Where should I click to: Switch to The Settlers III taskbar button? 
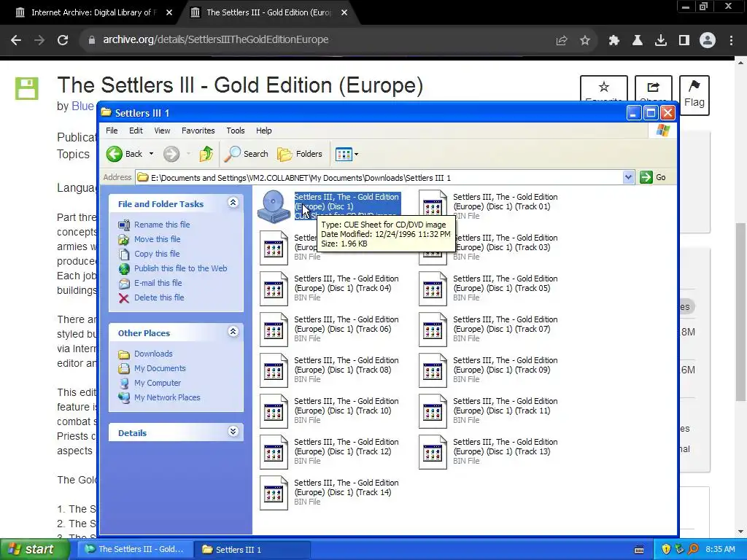[135, 549]
